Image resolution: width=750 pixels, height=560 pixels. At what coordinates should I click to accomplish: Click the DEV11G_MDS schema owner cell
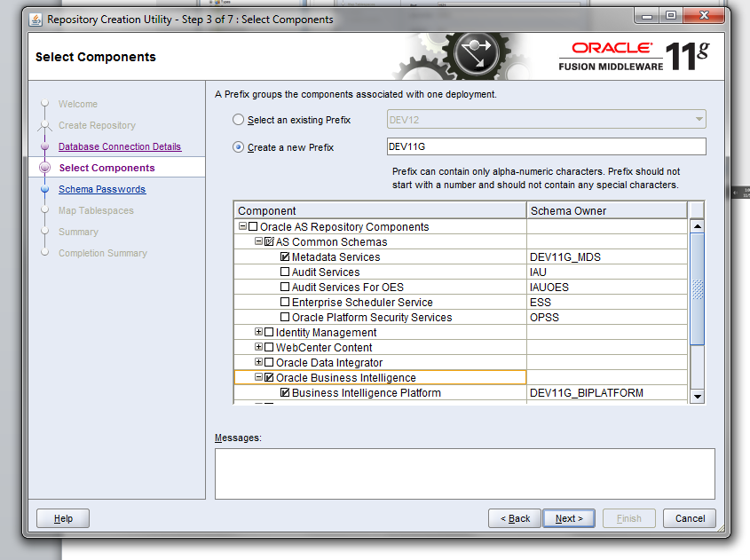click(607, 256)
